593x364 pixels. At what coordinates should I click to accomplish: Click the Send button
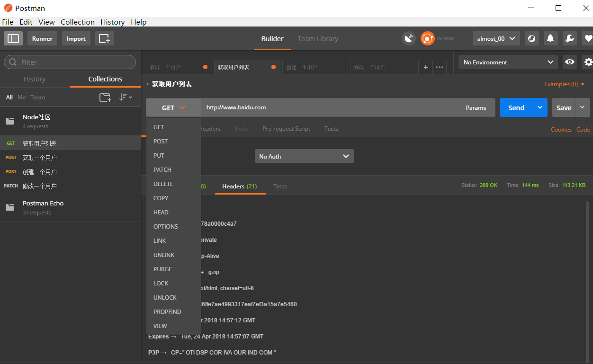tap(516, 107)
